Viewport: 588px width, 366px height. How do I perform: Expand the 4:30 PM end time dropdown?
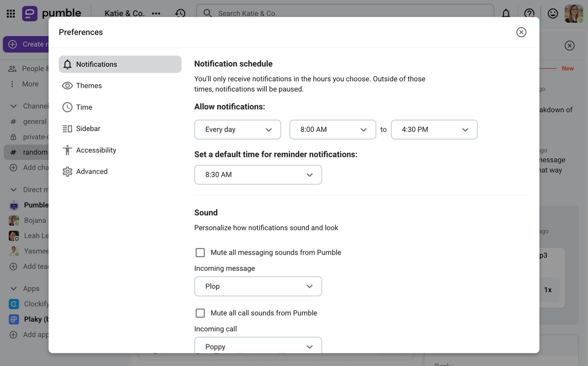tap(434, 130)
